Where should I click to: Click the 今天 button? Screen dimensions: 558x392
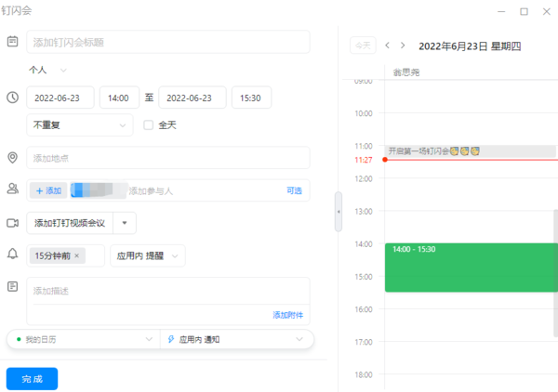[362, 46]
